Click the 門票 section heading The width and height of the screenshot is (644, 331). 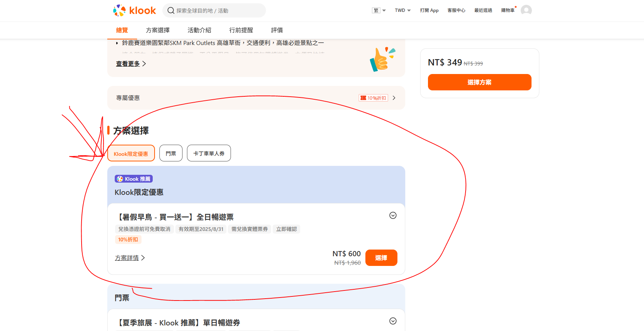(122, 298)
